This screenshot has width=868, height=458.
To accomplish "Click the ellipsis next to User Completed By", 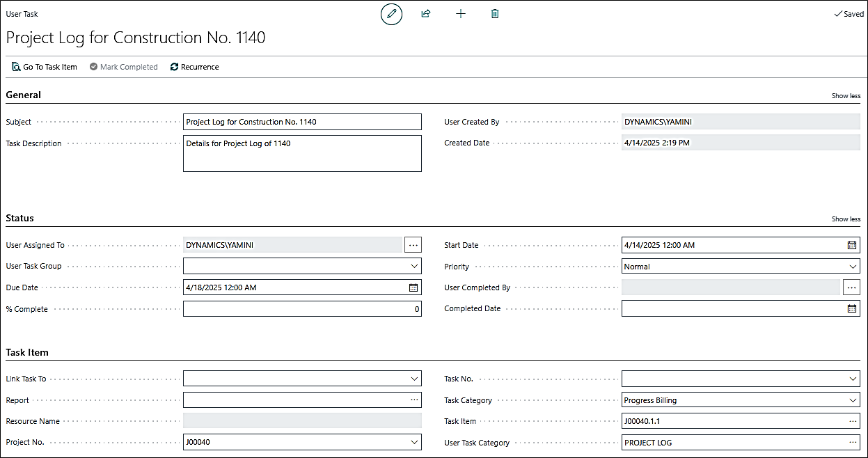I will pos(851,287).
